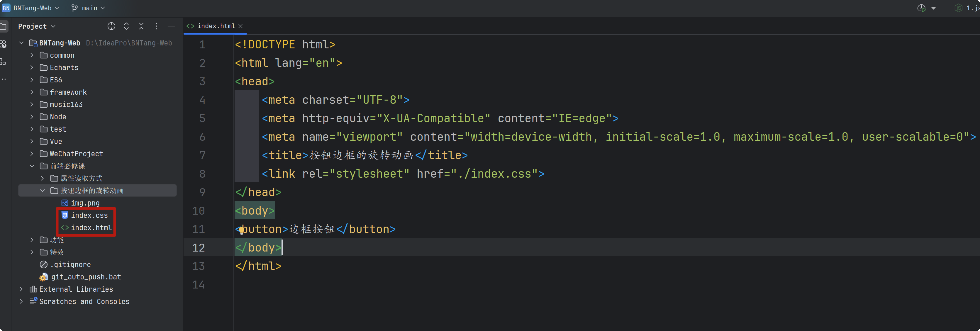Expand the Echarts folder

click(32, 68)
